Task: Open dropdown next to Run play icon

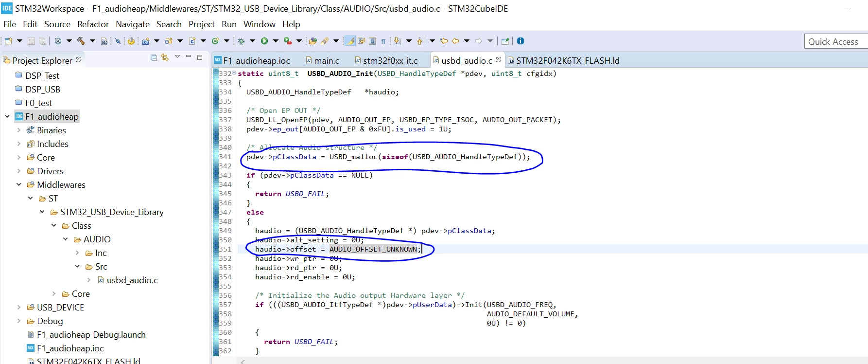Action: coord(276,41)
